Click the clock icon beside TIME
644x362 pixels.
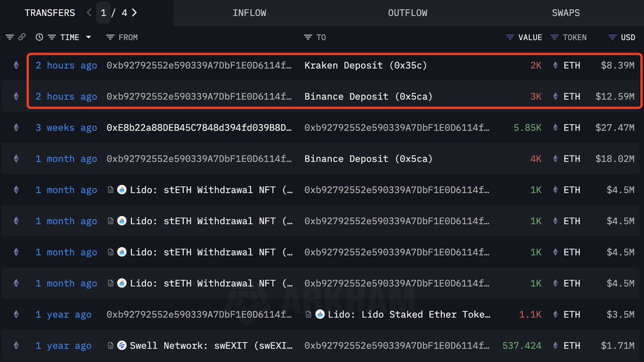coord(39,37)
